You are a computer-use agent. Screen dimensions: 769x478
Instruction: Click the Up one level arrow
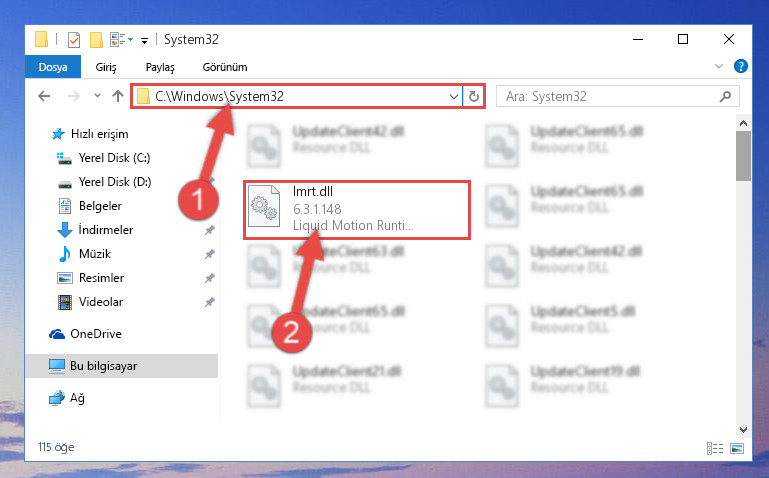pyautogui.click(x=118, y=96)
